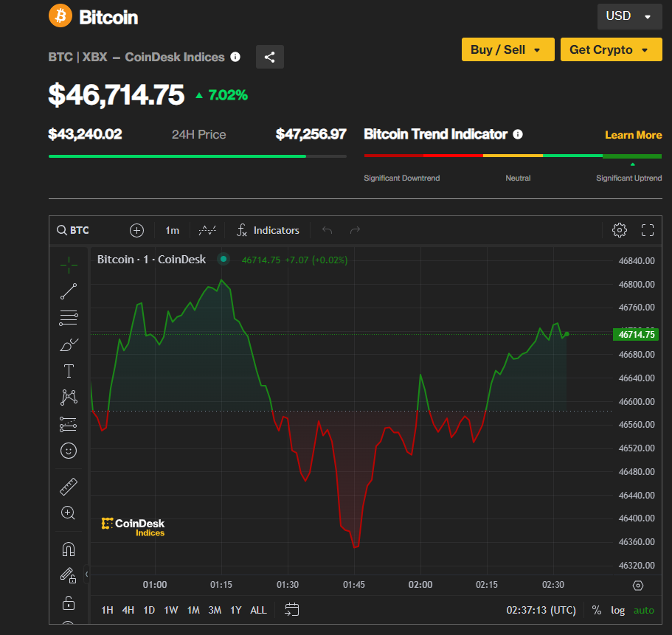Select the brush drawing tool
The height and width of the screenshot is (635, 672).
coord(69,344)
